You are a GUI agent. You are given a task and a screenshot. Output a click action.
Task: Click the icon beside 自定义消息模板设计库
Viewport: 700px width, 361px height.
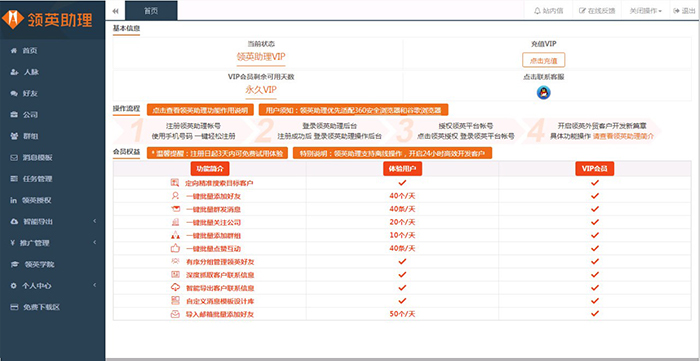tap(175, 301)
